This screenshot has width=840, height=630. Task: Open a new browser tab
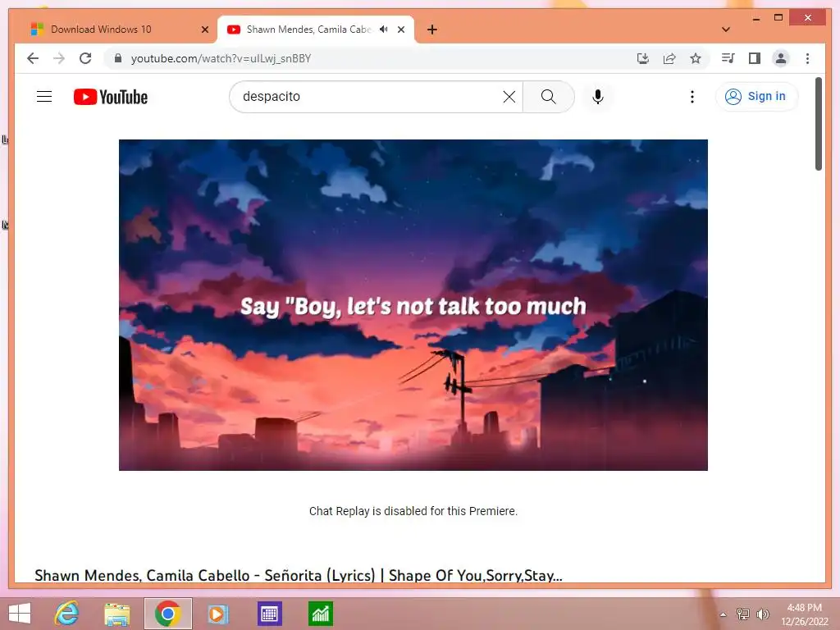pyautogui.click(x=432, y=30)
